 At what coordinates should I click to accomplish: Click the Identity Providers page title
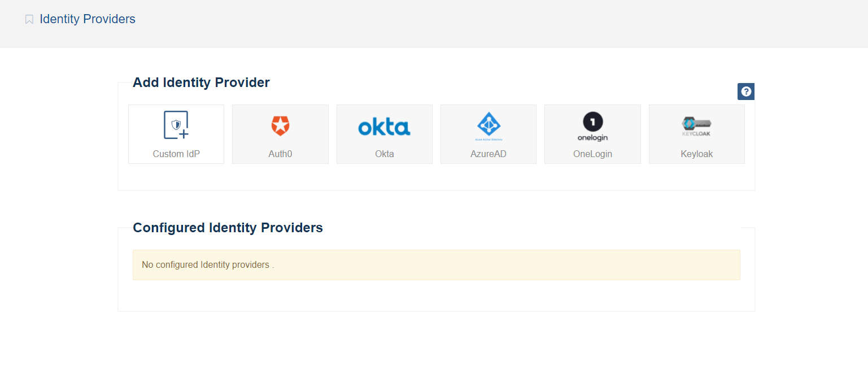[88, 19]
